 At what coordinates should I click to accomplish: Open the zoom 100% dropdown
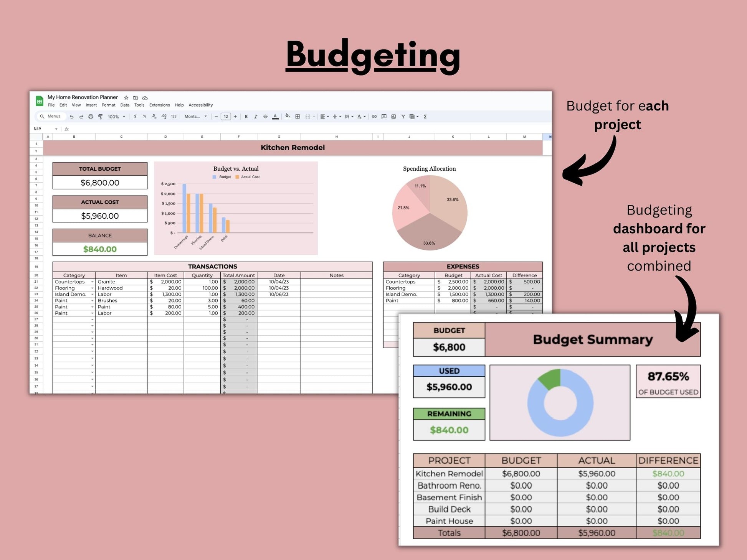116,117
